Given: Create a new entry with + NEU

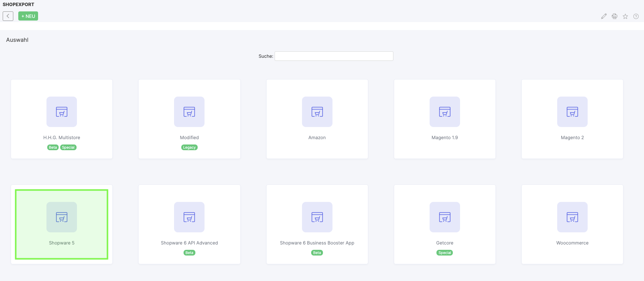Looking at the screenshot, I should [28, 16].
